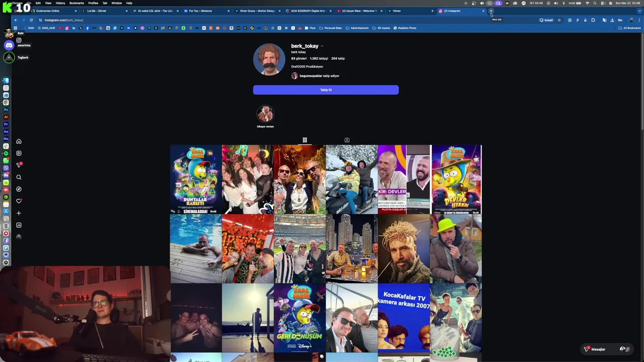This screenshot has width=644, height=362.
Task: Open the Explore compass icon
Action: coord(19,189)
